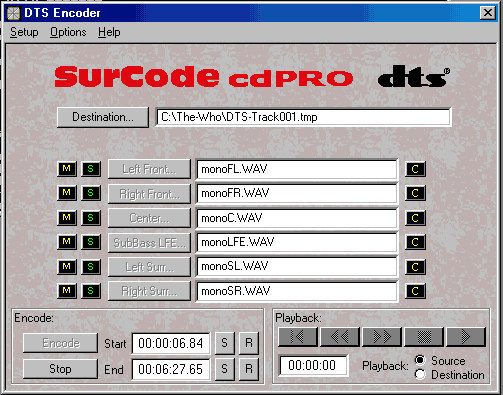
Task: Stop playback with the square button
Action: pyautogui.click(x=424, y=337)
